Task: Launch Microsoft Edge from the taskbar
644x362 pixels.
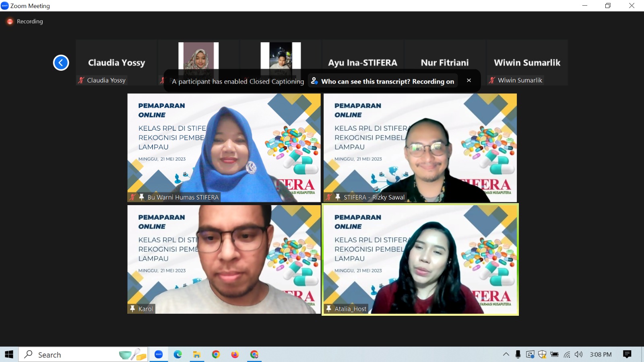Action: pos(178,354)
